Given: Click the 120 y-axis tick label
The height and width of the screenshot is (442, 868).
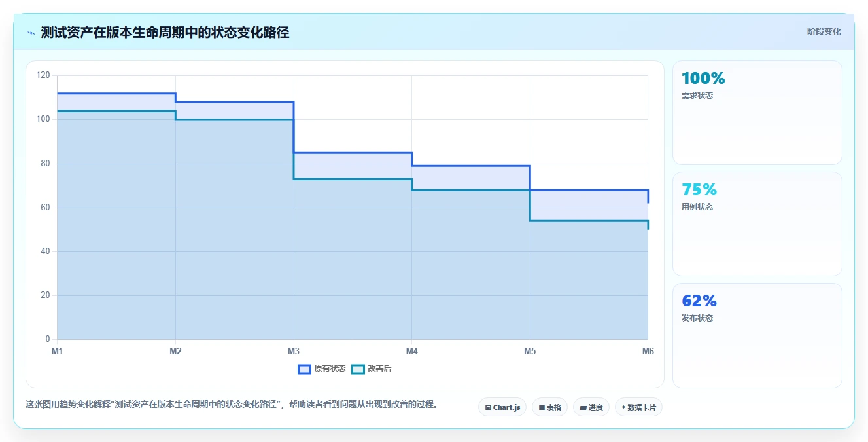Looking at the screenshot, I should coord(43,75).
